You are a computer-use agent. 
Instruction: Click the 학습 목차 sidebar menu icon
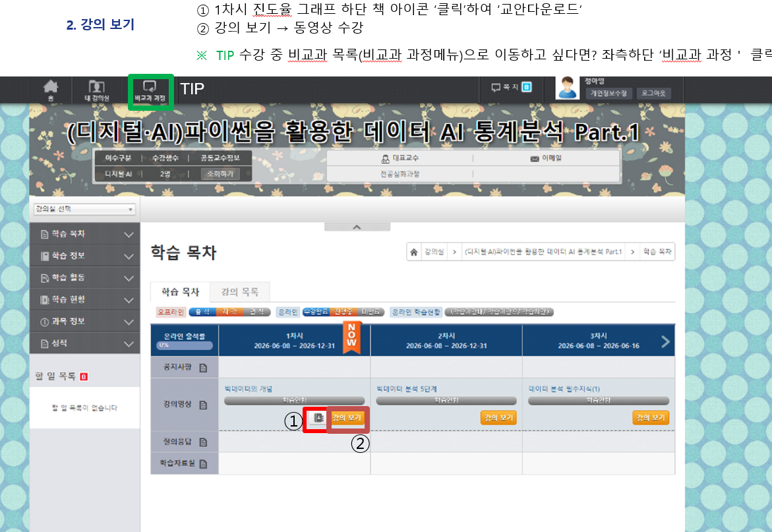44,234
